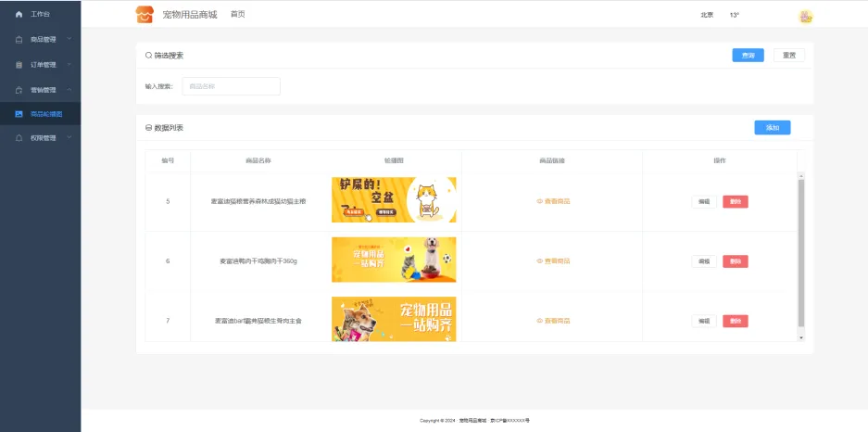The image size is (868, 432).
Task: Expand the 订单管理 submenu arrow
Action: point(69,64)
